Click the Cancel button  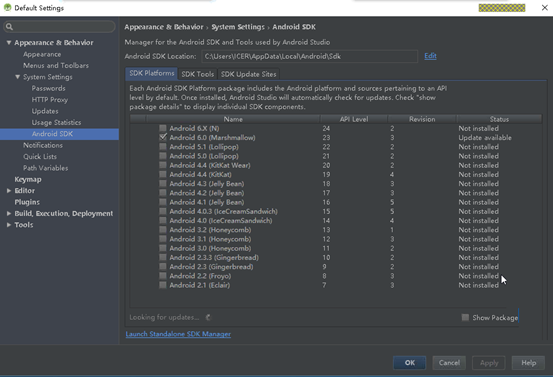tap(449, 363)
